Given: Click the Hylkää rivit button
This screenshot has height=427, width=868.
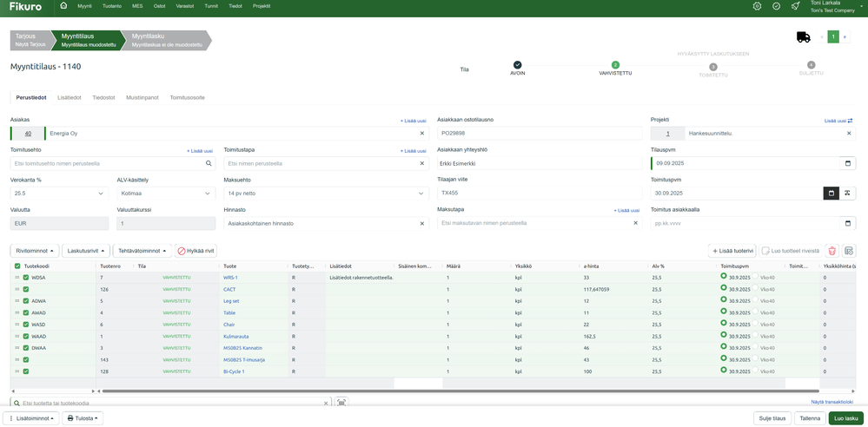Looking at the screenshot, I should (x=196, y=251).
